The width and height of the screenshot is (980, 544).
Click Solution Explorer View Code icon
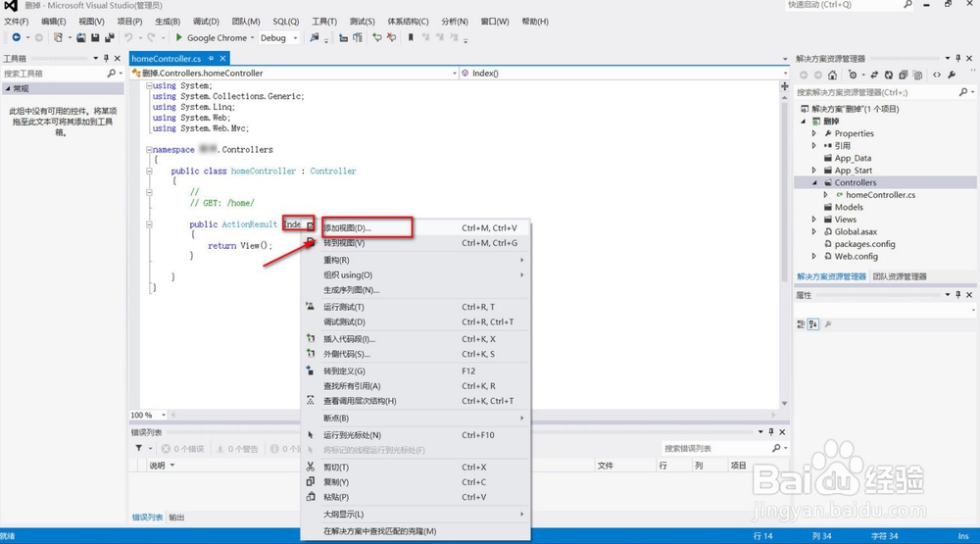click(x=937, y=75)
